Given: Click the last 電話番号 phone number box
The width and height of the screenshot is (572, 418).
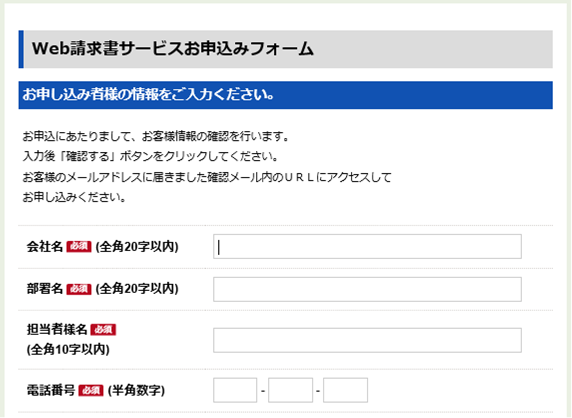Looking at the screenshot, I should (x=345, y=390).
